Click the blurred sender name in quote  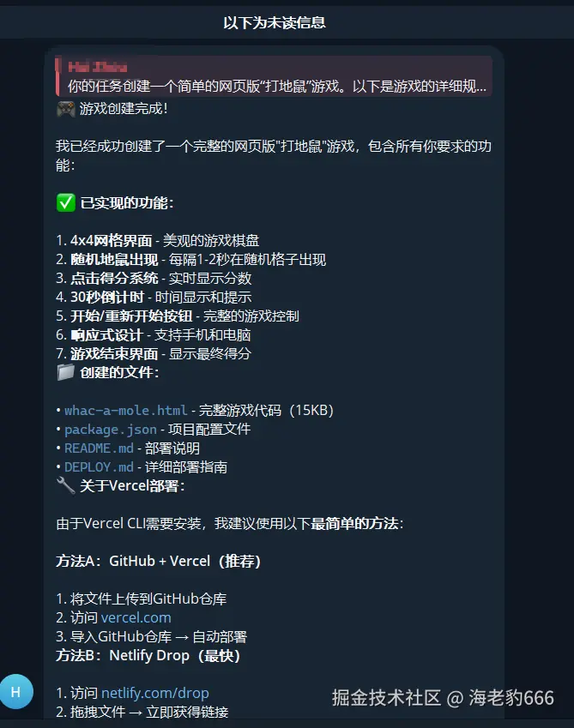[x=98, y=68]
